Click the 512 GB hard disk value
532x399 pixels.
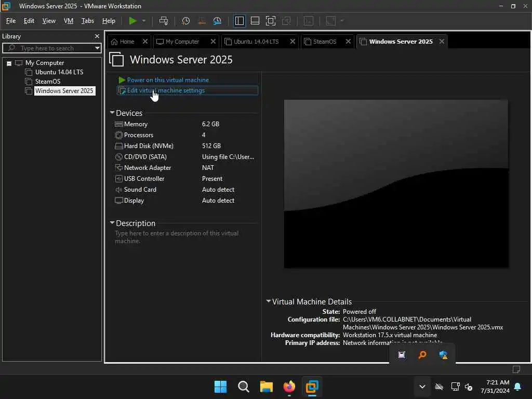point(211,146)
